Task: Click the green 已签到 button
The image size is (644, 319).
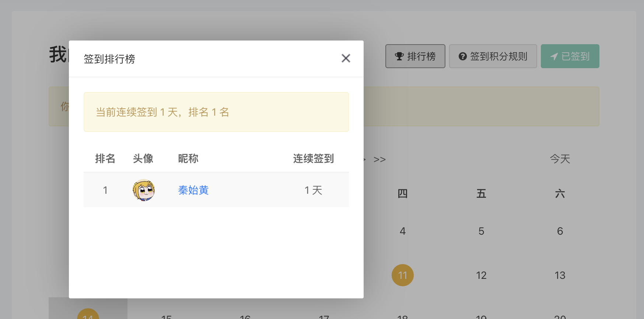Action: click(570, 56)
